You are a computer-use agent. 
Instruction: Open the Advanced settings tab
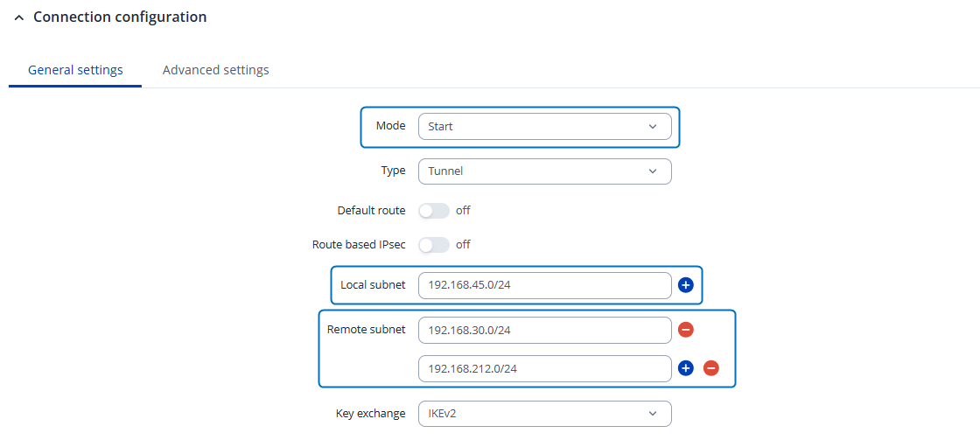215,70
